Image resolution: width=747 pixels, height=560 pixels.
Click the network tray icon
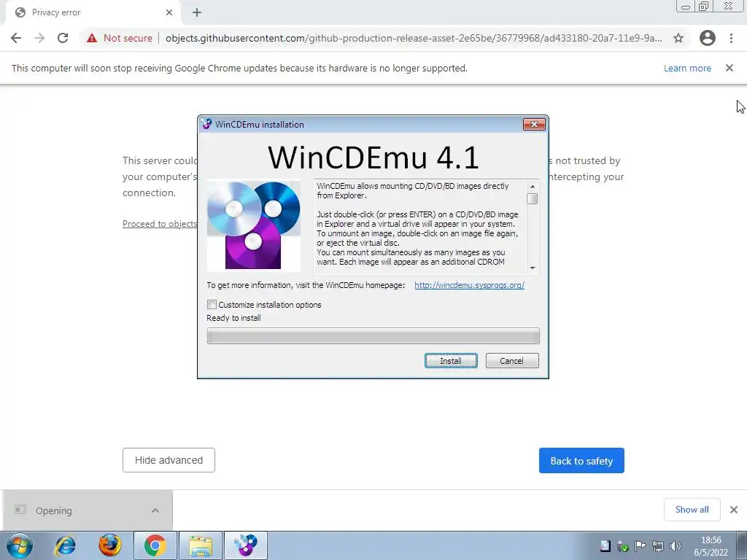click(x=657, y=546)
